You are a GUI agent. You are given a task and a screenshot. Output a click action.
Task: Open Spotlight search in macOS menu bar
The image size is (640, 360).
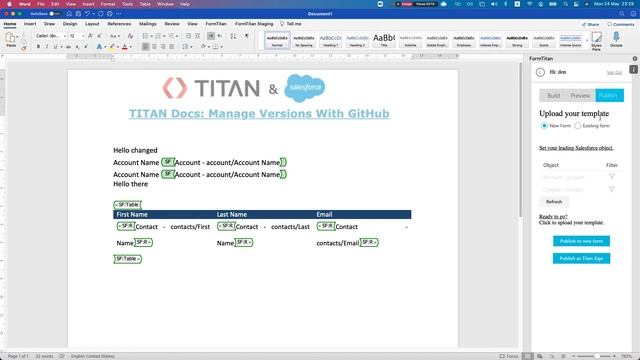pyautogui.click(x=565, y=4)
